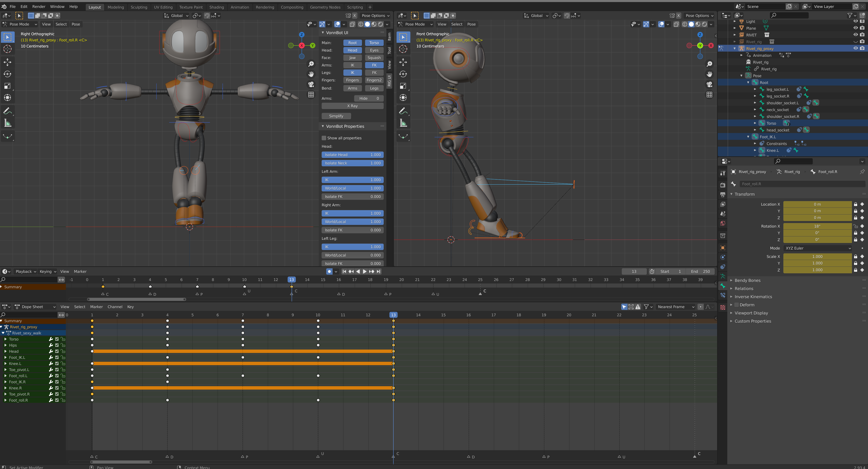Toggle camera view in left viewport
Screen dimensions: 868x469
click(x=311, y=84)
